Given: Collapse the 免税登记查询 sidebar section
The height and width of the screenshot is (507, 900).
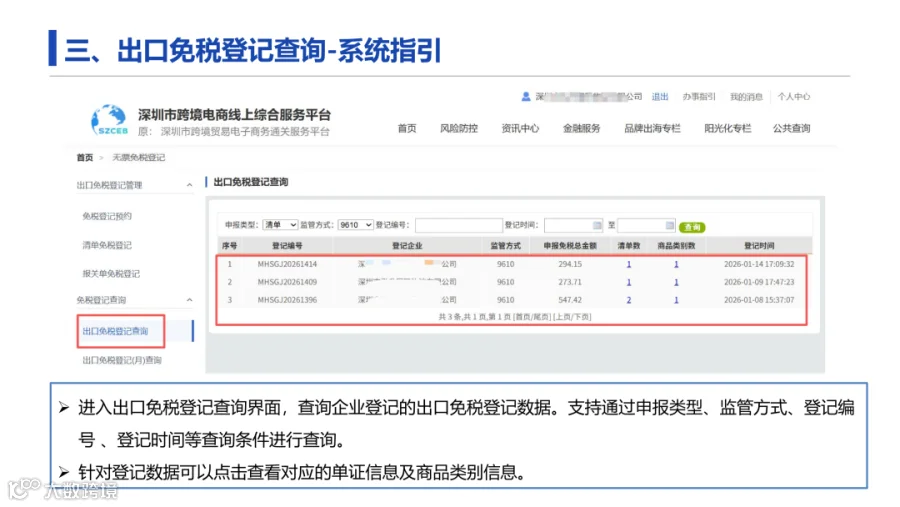Looking at the screenshot, I should click(x=189, y=300).
